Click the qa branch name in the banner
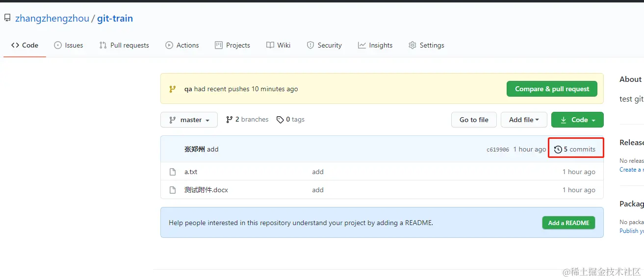Screen dimensions: 644x280 tap(188, 89)
